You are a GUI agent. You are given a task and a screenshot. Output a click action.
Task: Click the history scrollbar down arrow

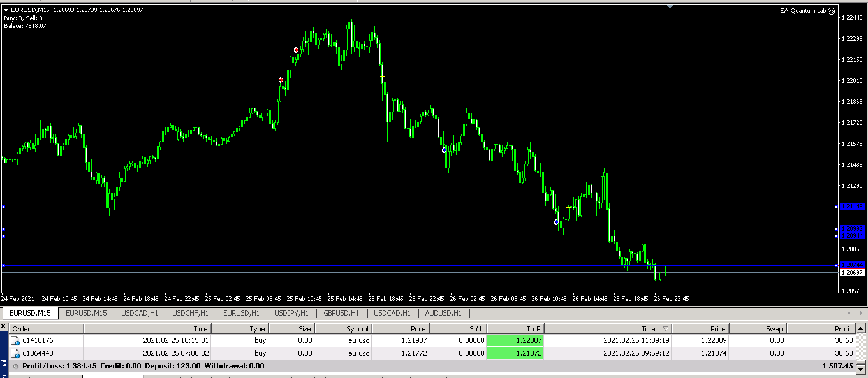coord(862,368)
